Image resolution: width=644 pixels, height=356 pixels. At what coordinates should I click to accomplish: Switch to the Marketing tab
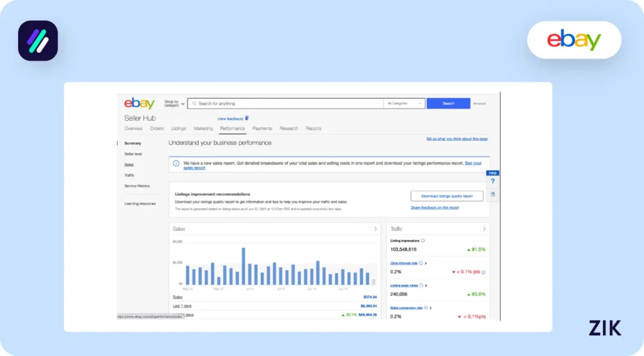(x=203, y=128)
